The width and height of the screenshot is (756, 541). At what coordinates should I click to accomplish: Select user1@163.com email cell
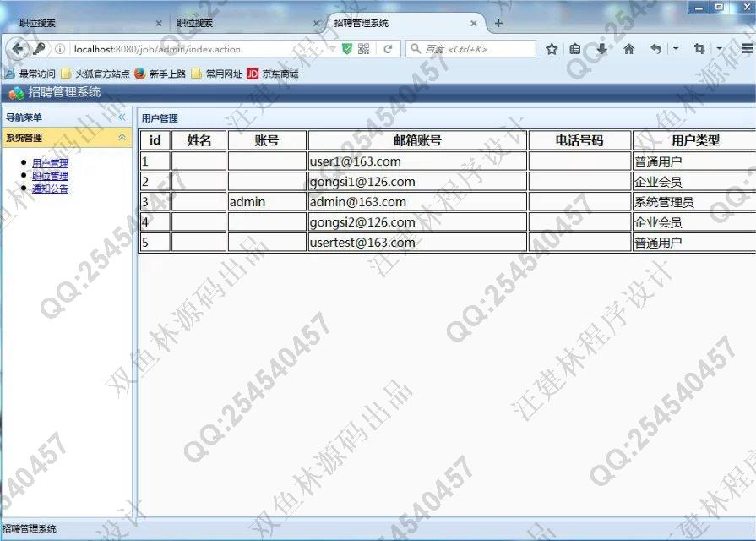(417, 161)
